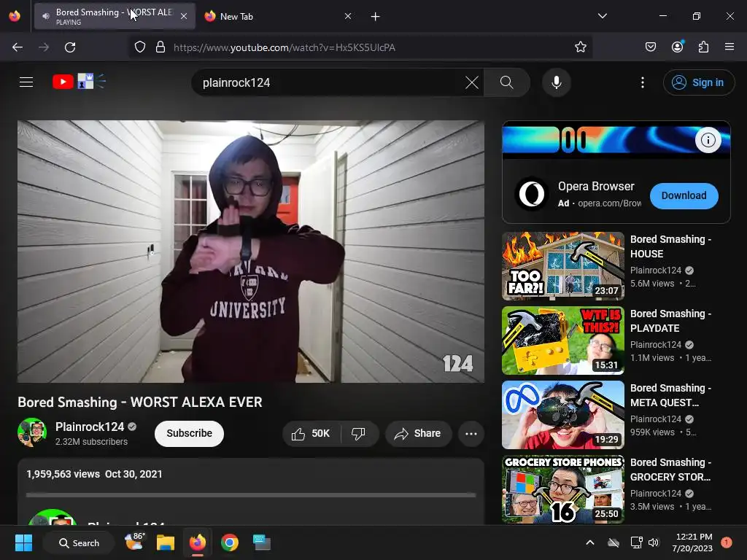Screen dimensions: 747x560
Task: Subscribe to Plainrock124
Action: [x=189, y=433]
